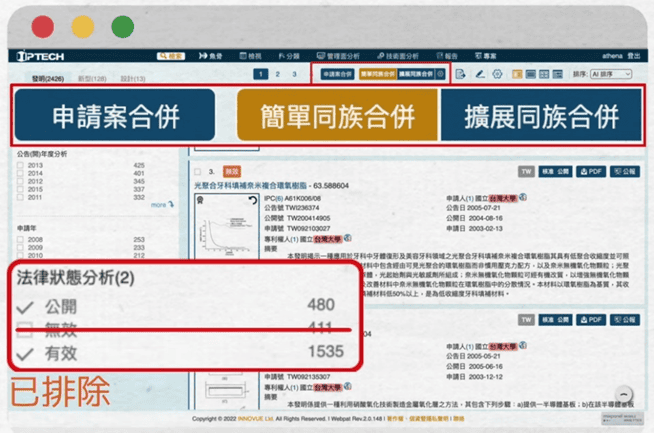Tick the checkbox for result 3

point(198,172)
